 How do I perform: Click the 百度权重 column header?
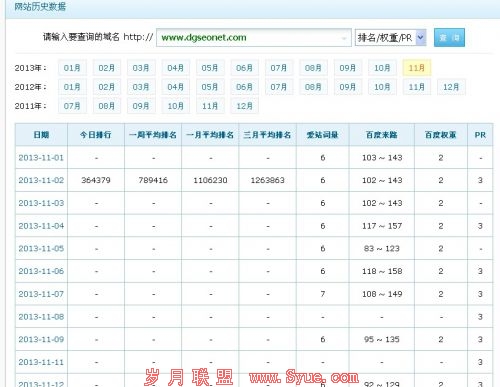[x=441, y=135]
